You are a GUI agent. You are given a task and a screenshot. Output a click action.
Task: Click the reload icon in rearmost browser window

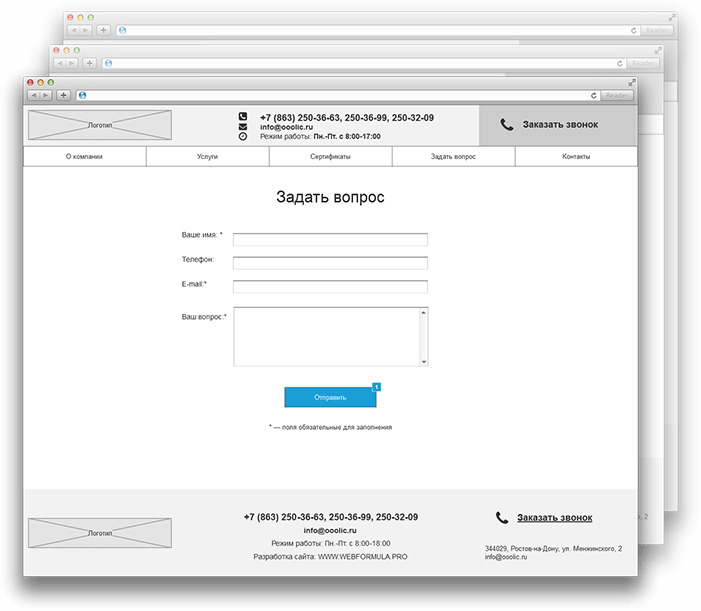(x=633, y=30)
